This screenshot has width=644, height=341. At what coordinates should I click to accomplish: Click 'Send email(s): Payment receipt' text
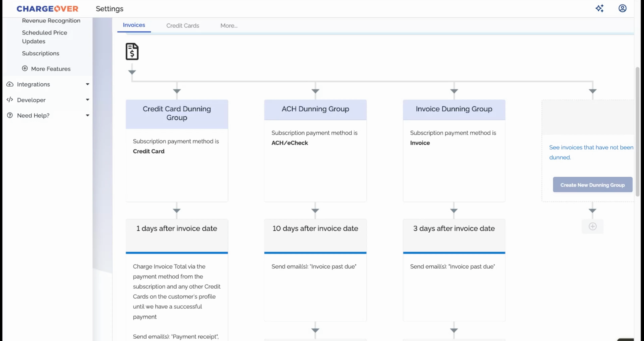(176, 336)
